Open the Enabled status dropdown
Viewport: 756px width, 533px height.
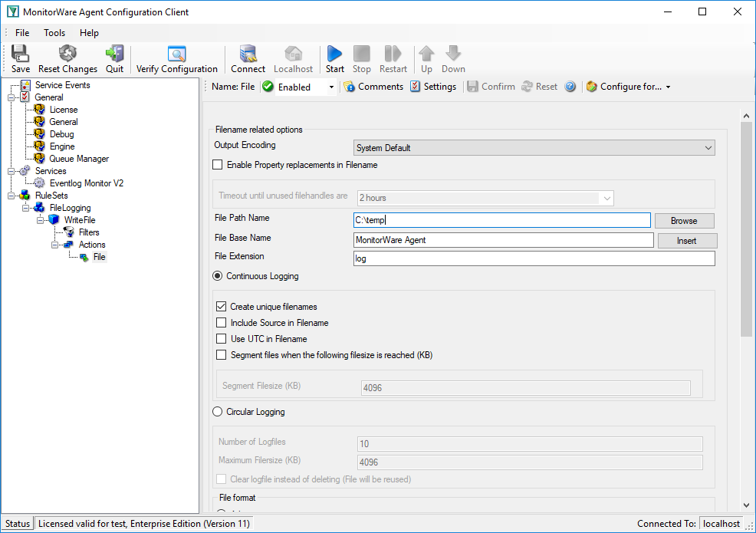[331, 87]
